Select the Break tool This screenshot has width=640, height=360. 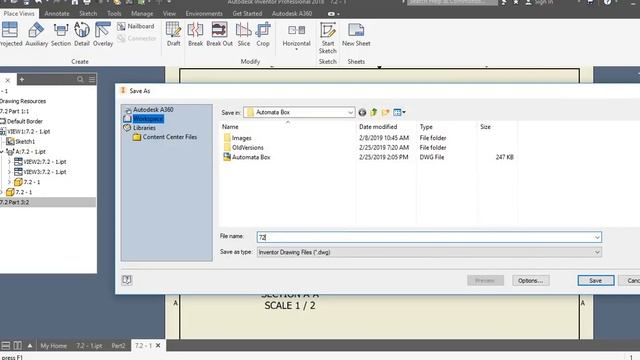tap(195, 34)
